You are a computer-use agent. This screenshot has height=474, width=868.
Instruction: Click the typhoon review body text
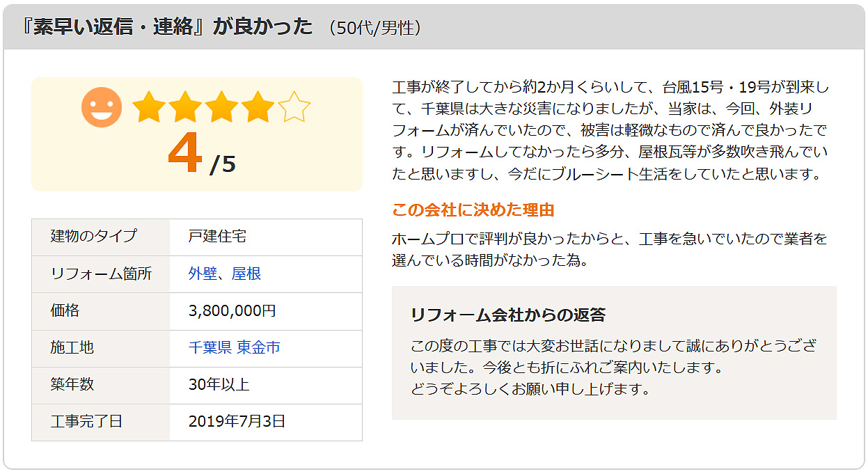pyautogui.click(x=611, y=130)
